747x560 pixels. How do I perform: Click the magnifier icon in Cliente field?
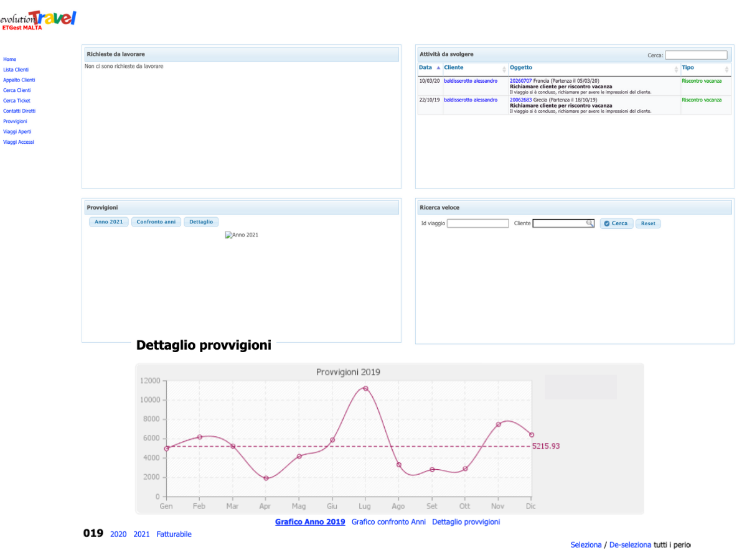[589, 223]
